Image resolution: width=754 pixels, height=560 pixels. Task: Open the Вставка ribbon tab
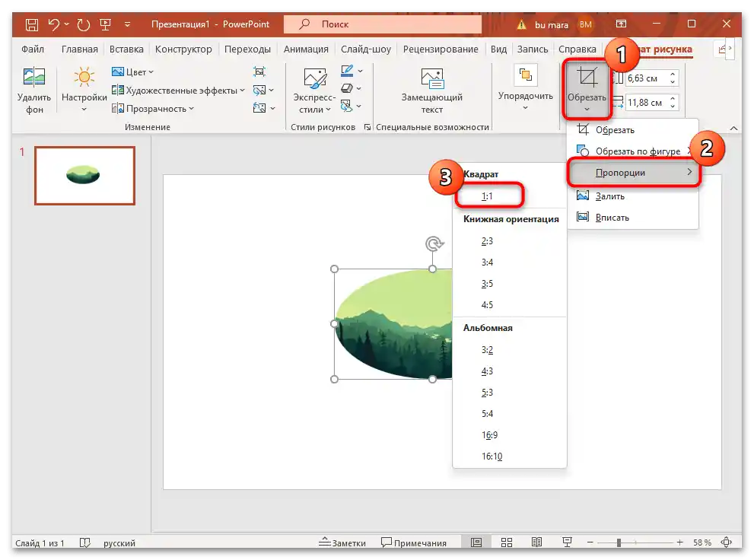coord(126,49)
